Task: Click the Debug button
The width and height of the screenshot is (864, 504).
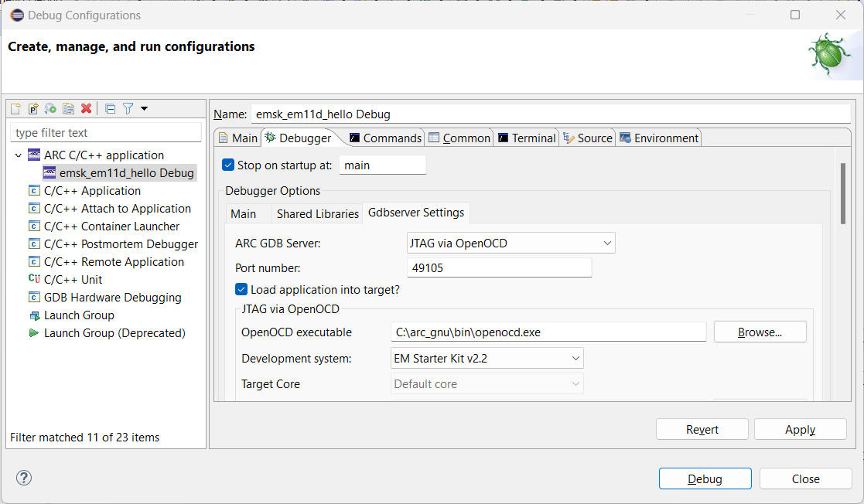Action: (x=705, y=478)
